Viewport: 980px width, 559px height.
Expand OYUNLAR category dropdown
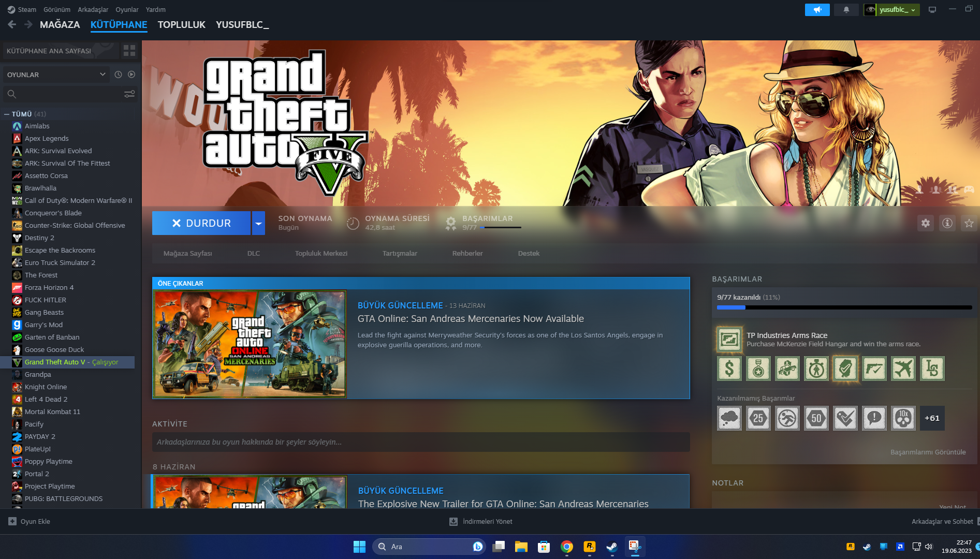[x=55, y=75]
